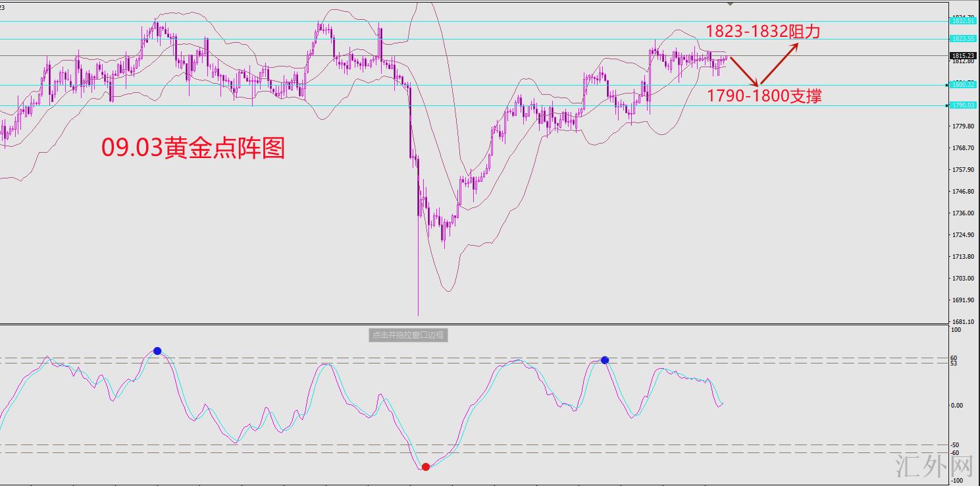
Task: Click the gray chart shift triangle marker
Action: tap(730, 4)
